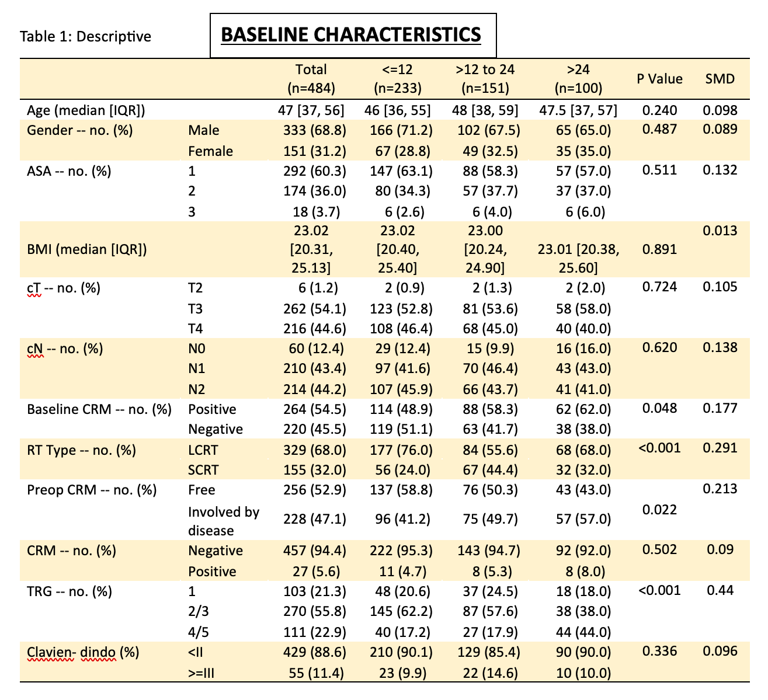Click the '<=12 (n=233)' column header
The height and width of the screenshot is (700, 768).
[397, 79]
